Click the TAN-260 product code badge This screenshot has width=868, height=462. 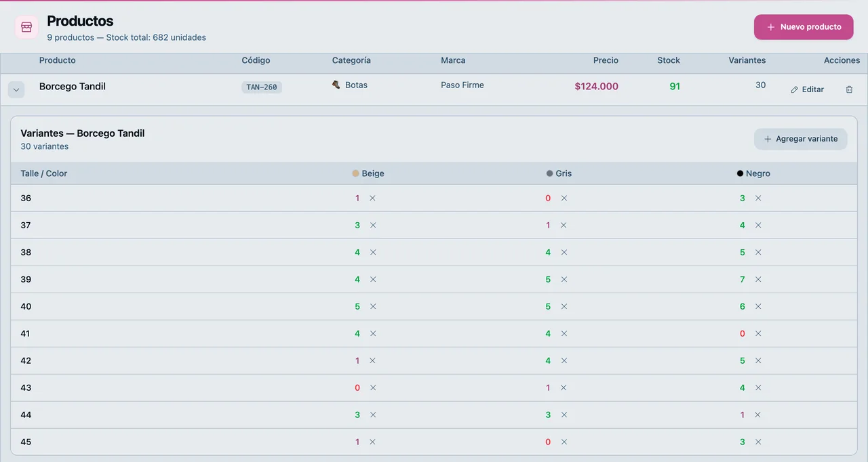coord(262,87)
